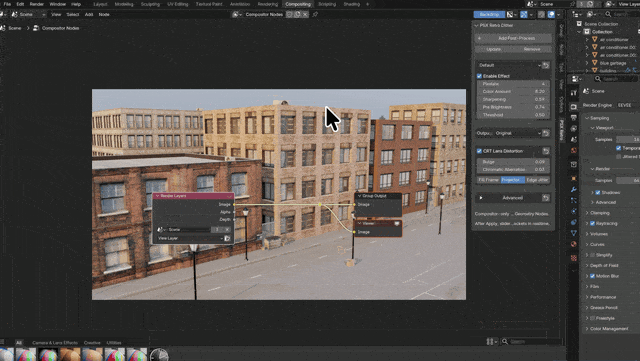The height and width of the screenshot is (361, 640).
Task: Pin the Compositor Nodes tree
Action: 315,14
